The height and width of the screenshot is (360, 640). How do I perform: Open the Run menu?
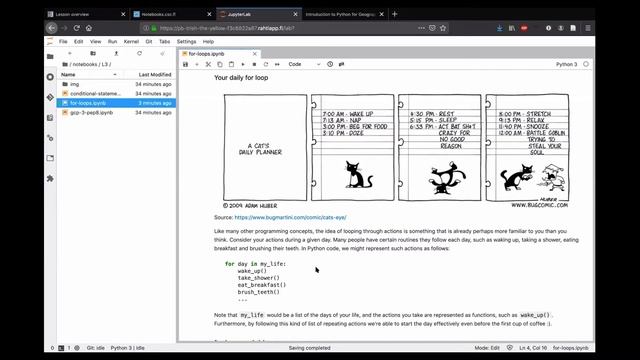coord(112,41)
